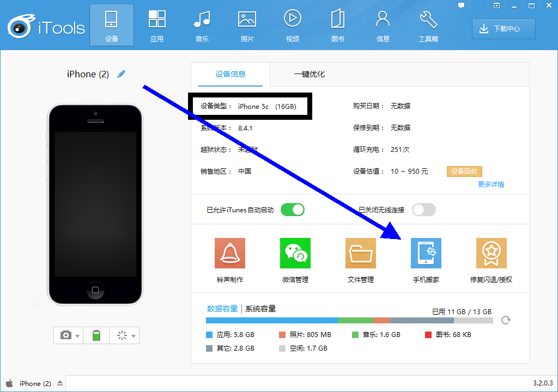This screenshot has height=392, width=558.
Task: Refresh the storage capacity info
Action: (x=506, y=320)
